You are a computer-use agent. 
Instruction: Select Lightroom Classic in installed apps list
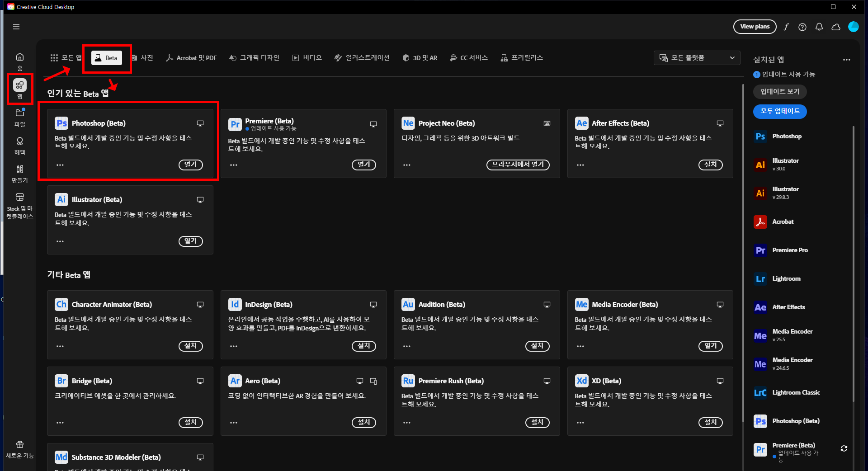(796, 393)
